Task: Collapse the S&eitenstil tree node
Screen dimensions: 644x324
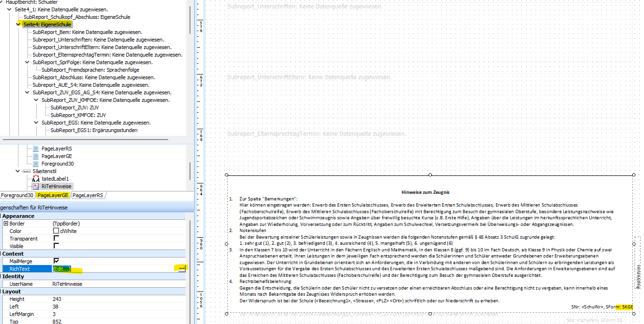Action: click(x=19, y=171)
